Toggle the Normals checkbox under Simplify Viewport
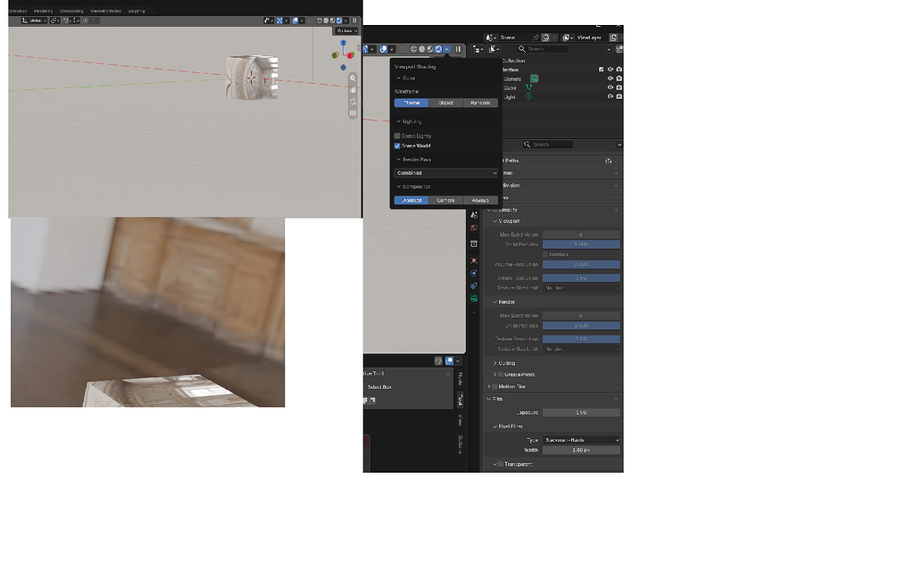 pos(545,254)
